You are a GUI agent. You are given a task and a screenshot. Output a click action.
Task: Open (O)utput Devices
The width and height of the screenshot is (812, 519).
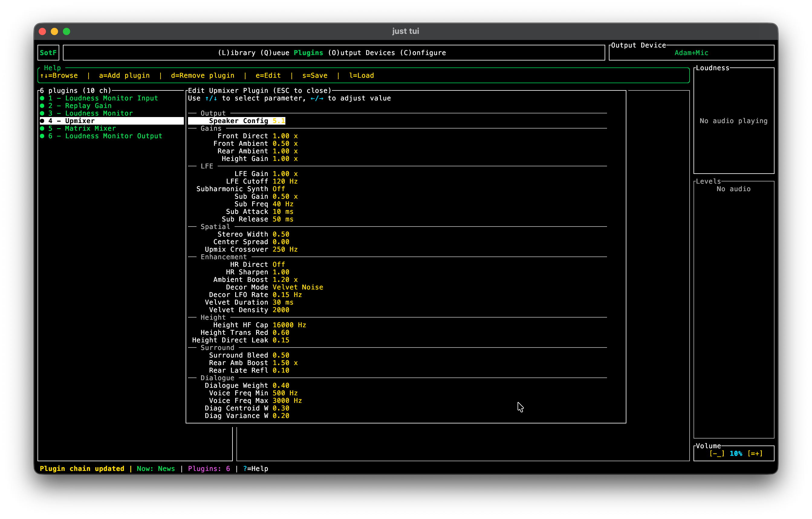click(x=361, y=53)
